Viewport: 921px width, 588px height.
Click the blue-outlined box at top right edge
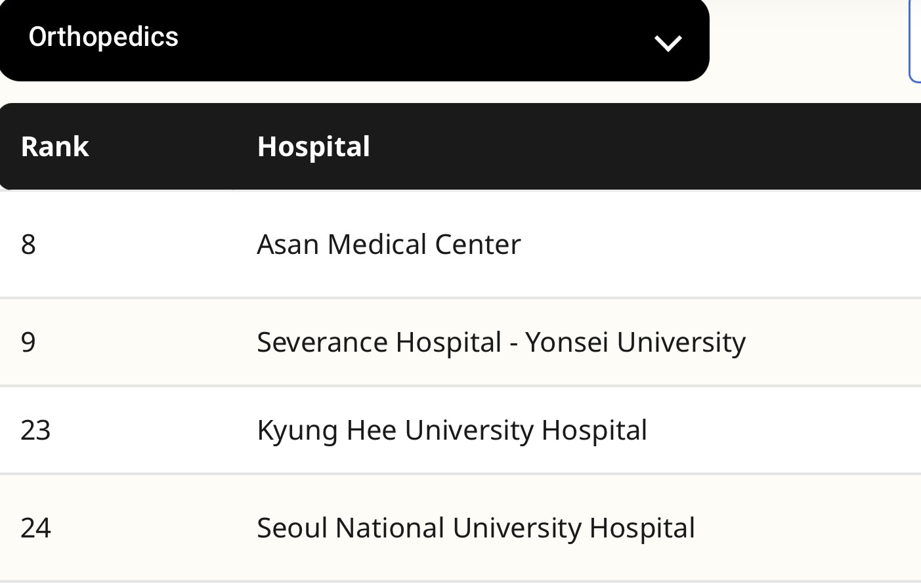(x=915, y=41)
